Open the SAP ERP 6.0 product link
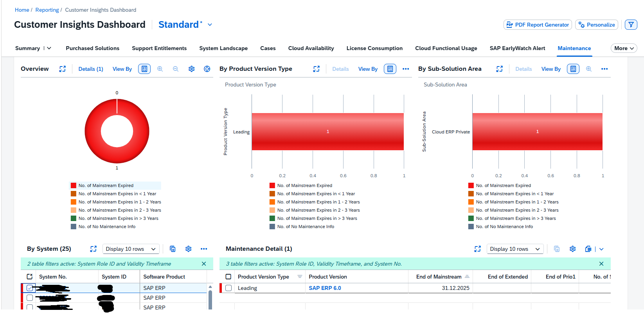 tap(325, 288)
